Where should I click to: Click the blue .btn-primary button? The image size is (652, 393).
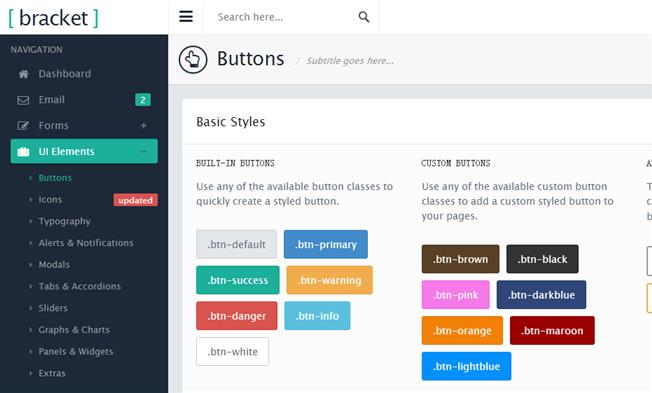[x=326, y=245]
